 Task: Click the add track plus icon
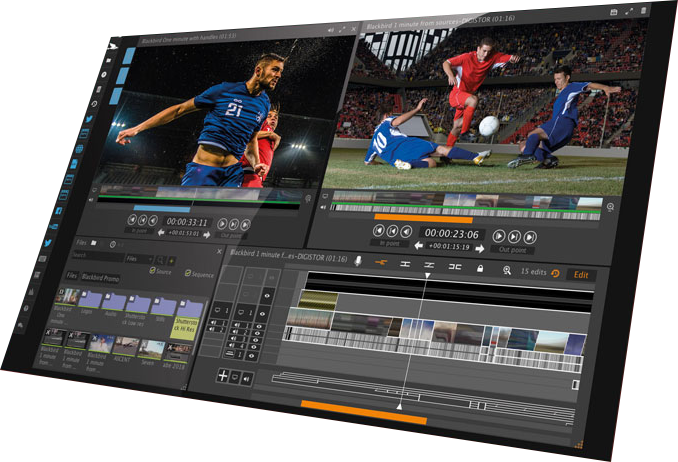pos(223,376)
